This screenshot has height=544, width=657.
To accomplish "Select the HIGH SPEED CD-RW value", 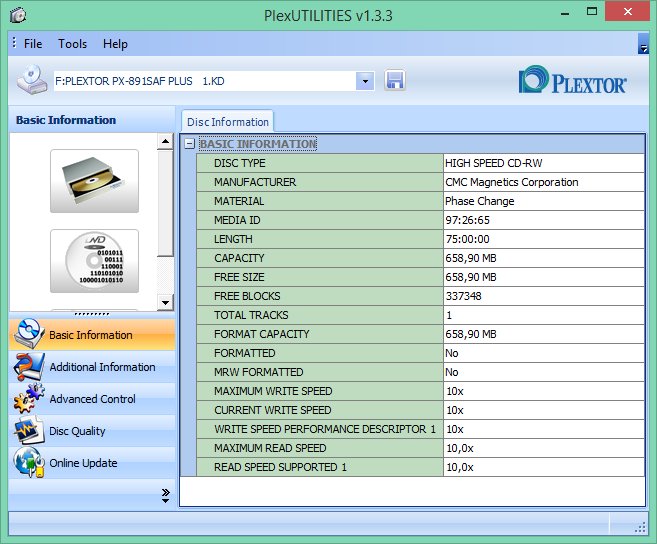I will pos(494,163).
